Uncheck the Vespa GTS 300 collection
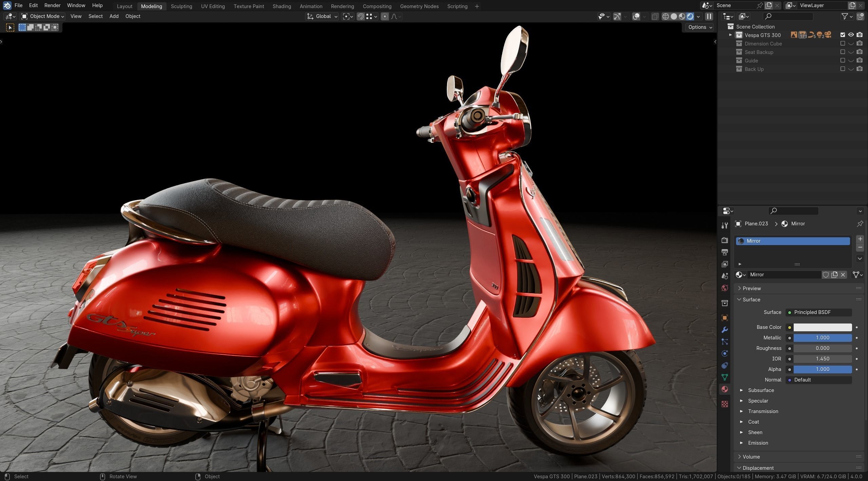 pyautogui.click(x=843, y=35)
